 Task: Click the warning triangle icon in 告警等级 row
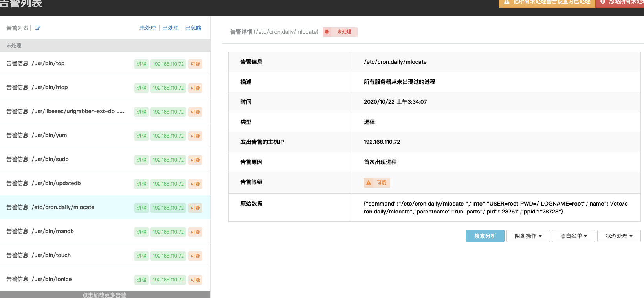coord(369,183)
